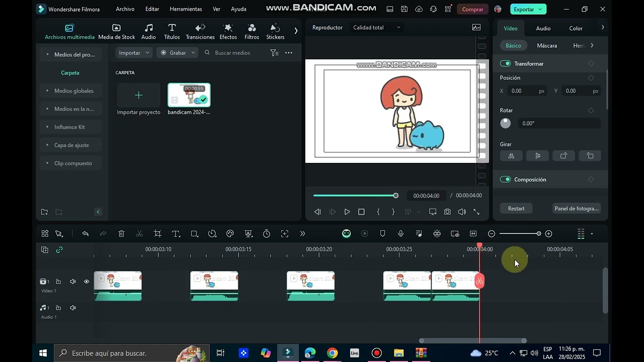Click the timeline zoom slider
Screen dimensions: 644x362
[520, 234]
